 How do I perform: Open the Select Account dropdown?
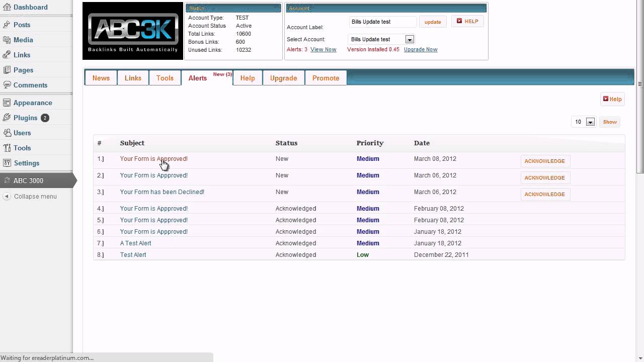coord(381,39)
